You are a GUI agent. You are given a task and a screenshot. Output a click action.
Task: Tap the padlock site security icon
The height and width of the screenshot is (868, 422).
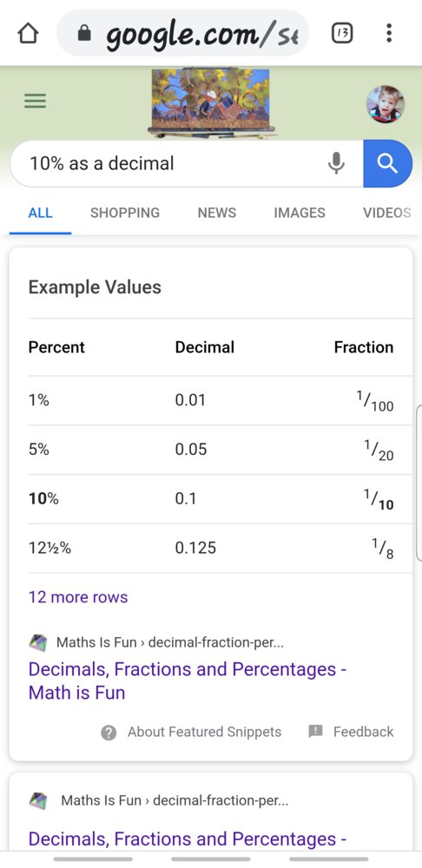(83, 35)
